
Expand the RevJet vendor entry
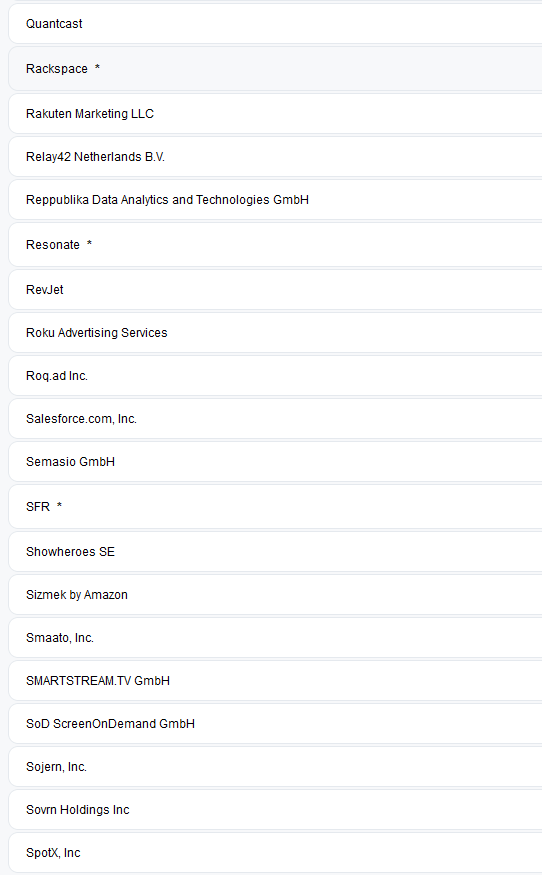tap(276, 290)
